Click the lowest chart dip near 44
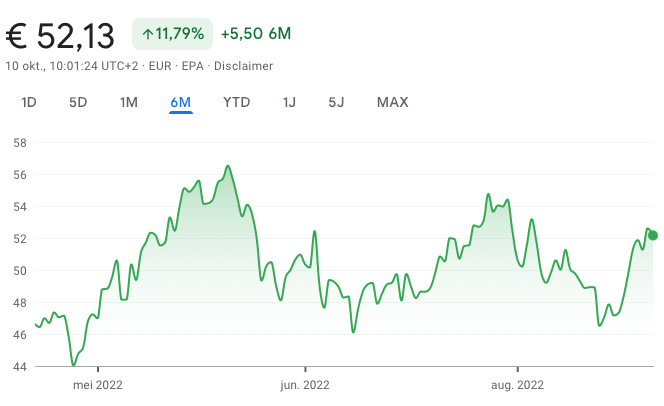664x406 pixels. tap(74, 365)
